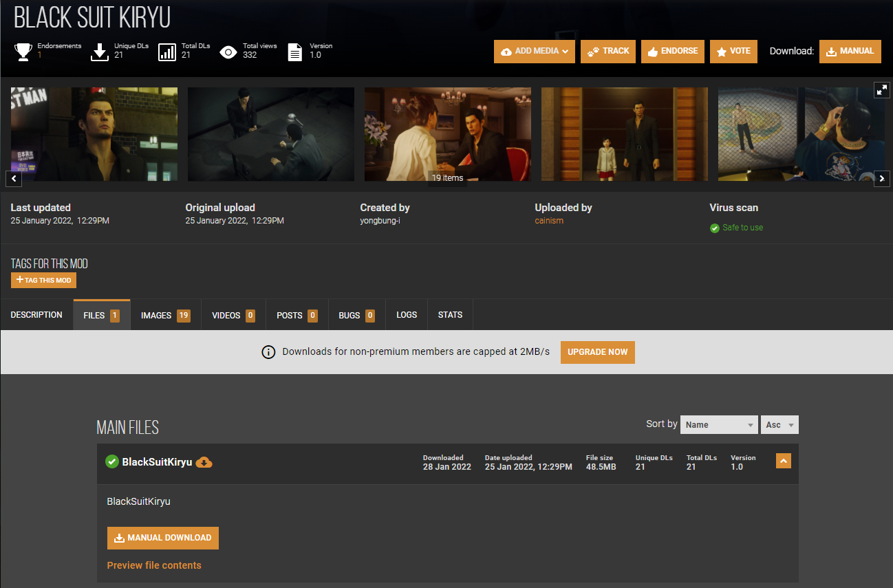Click the Total DLs bar chart icon
The height and width of the screenshot is (588, 893).
point(167,52)
